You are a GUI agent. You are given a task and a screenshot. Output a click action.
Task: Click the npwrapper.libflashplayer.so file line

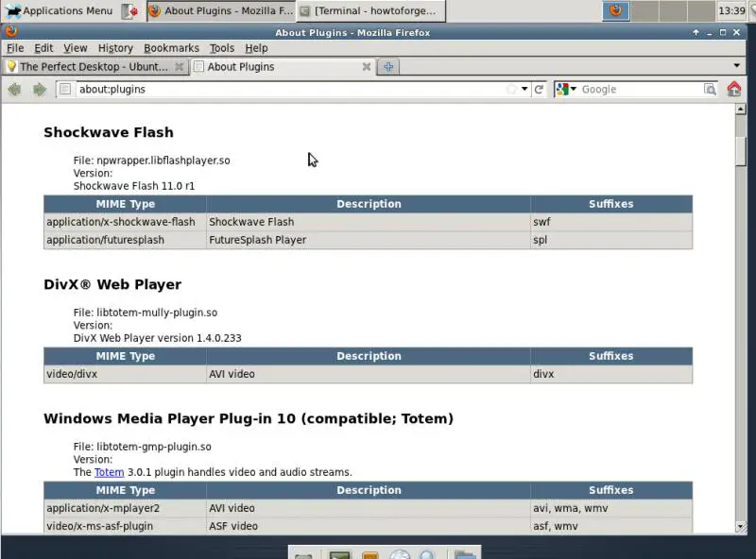pos(151,161)
